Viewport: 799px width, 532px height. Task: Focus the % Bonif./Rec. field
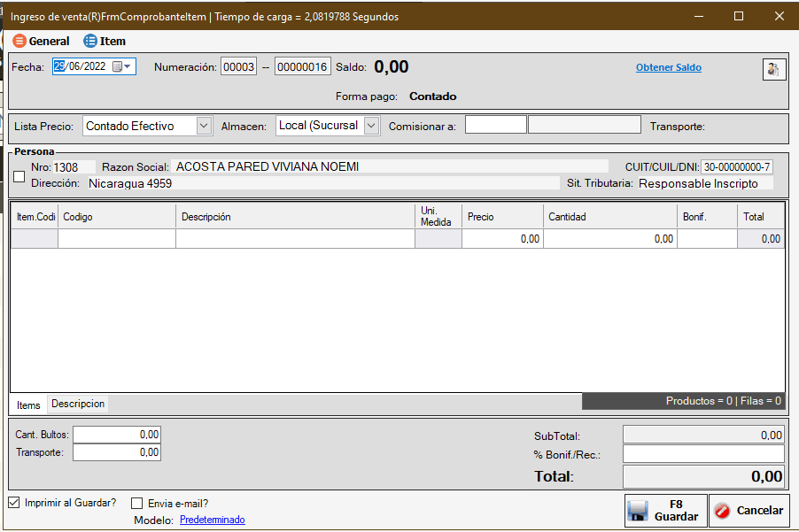703,454
